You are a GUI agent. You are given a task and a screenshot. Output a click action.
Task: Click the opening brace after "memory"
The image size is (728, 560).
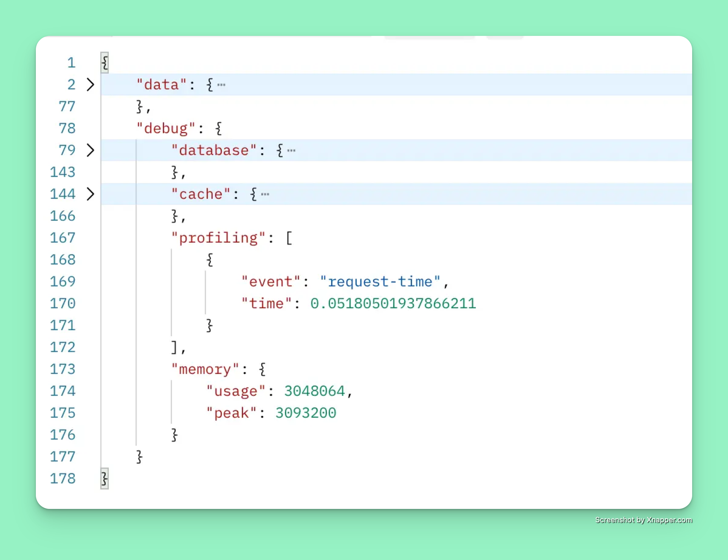click(x=263, y=369)
